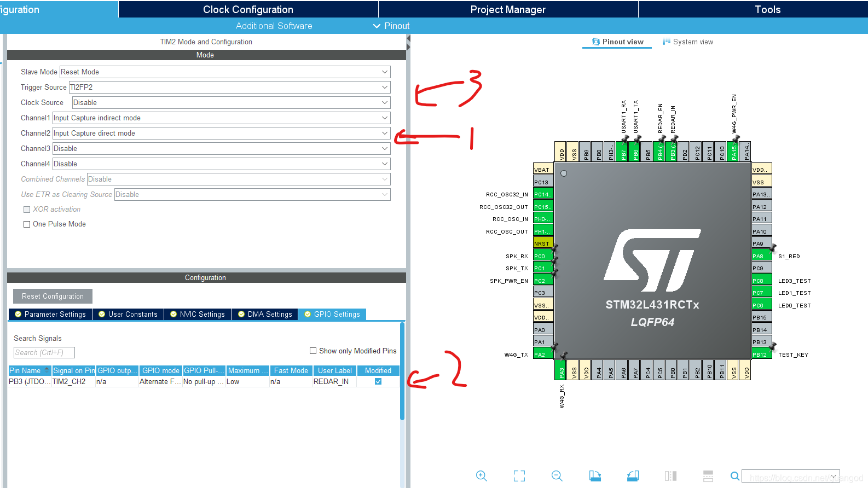Expand the Pinout menu chevron
The height and width of the screenshot is (488, 868).
377,26
